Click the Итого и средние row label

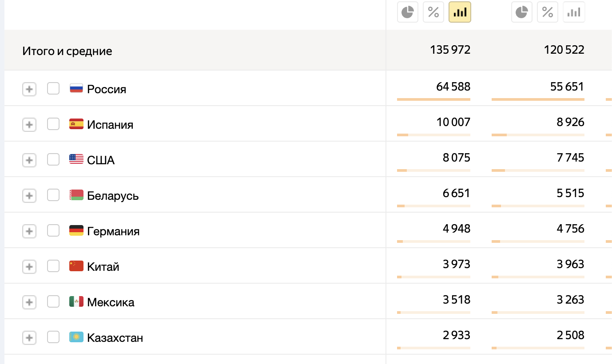point(67,51)
